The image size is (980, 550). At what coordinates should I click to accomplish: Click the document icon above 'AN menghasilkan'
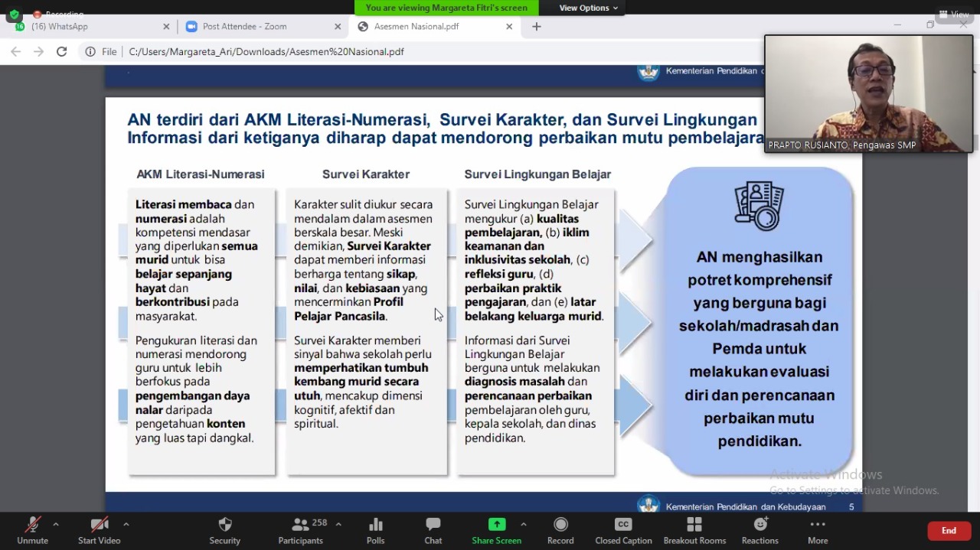pos(759,206)
